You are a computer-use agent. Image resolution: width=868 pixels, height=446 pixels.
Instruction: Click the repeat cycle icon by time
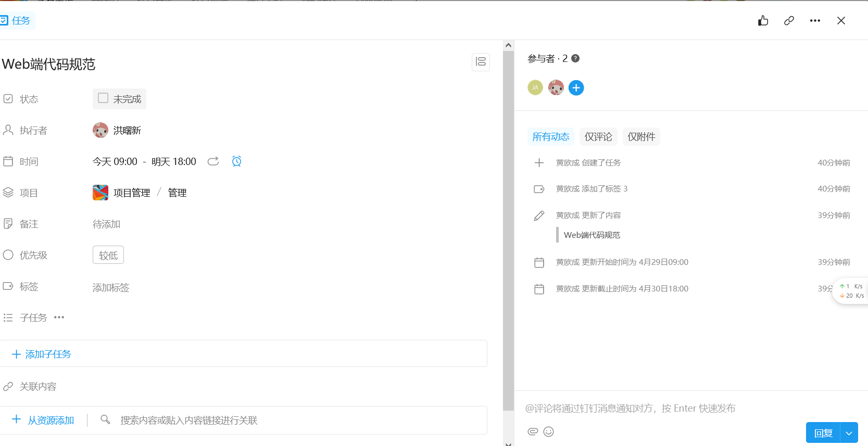213,161
